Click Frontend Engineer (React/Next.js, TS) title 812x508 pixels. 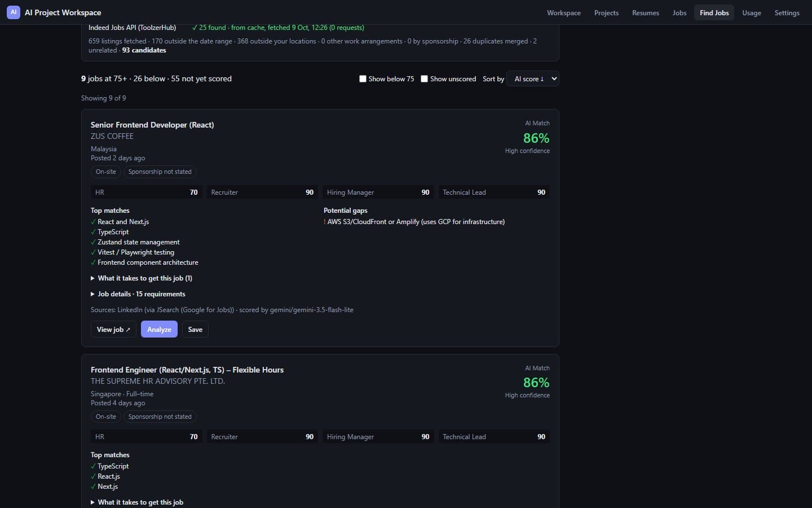tap(187, 370)
